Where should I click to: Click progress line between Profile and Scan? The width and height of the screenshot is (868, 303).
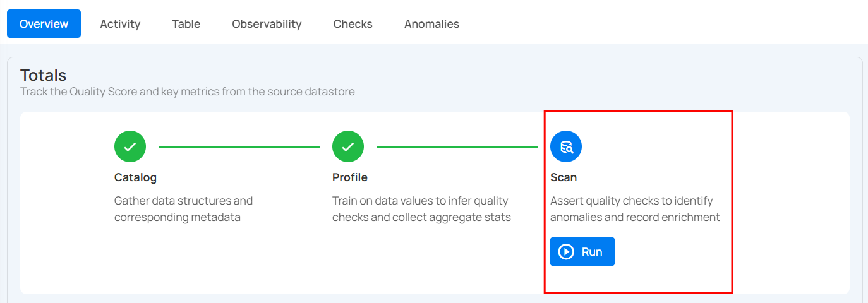(457, 146)
